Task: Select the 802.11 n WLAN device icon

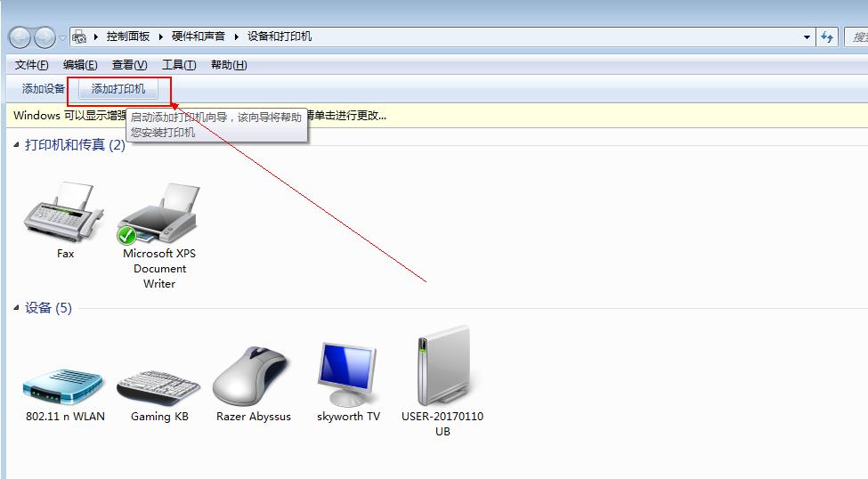Action: coord(63,387)
